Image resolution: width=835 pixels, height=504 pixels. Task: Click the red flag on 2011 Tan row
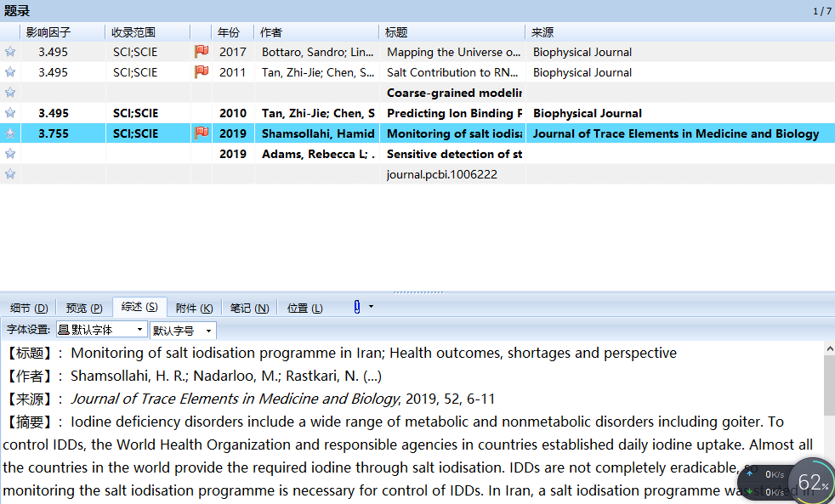point(202,71)
